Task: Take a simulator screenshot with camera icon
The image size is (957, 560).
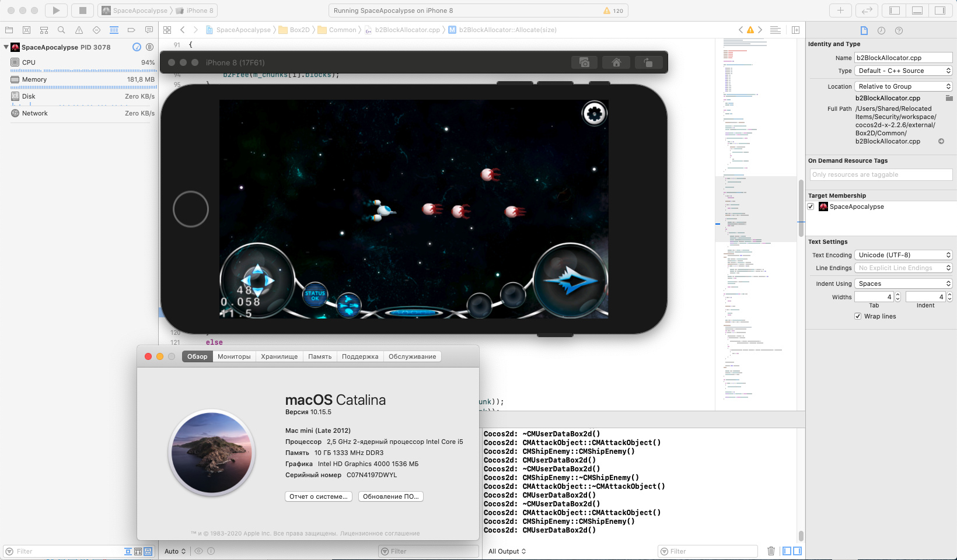Action: coord(584,62)
